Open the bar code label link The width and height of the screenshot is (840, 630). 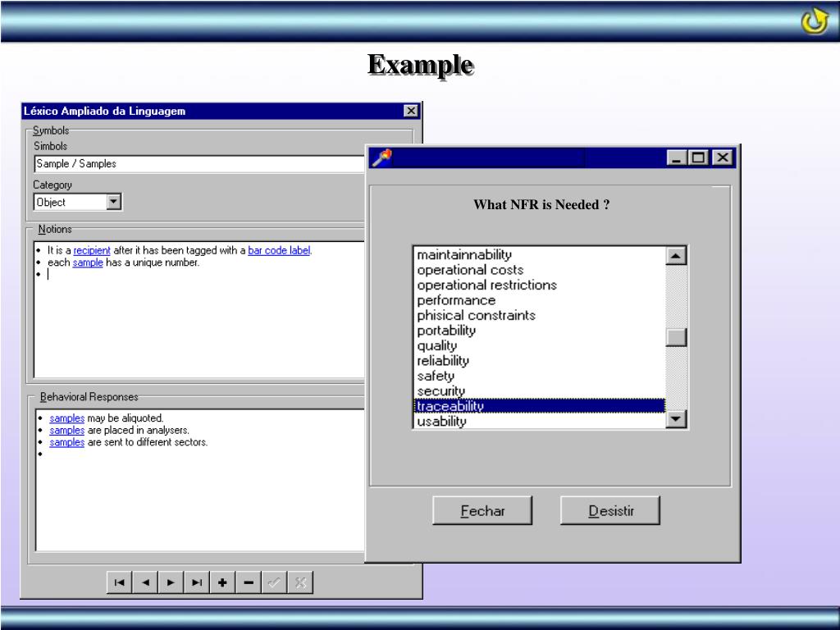[279, 250]
